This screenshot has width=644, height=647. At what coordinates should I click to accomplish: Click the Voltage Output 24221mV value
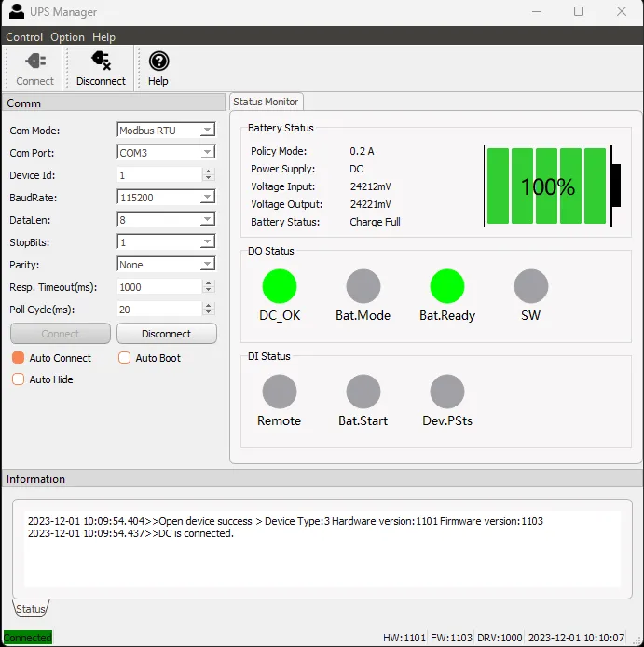[371, 204]
